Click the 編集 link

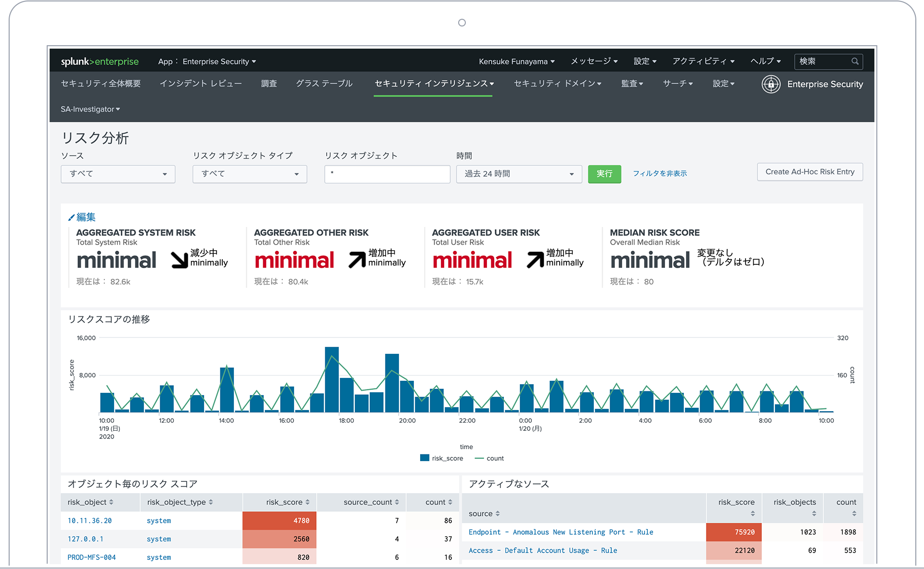click(x=86, y=218)
